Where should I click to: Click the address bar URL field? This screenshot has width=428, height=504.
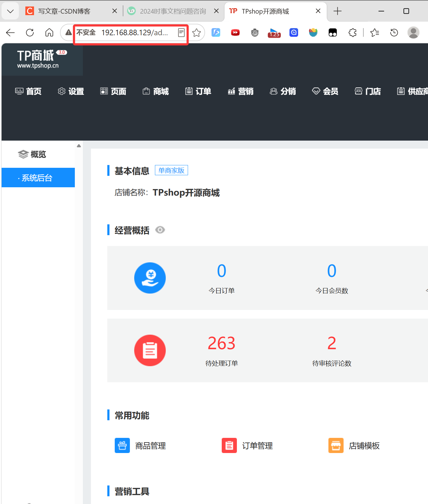coord(135,32)
